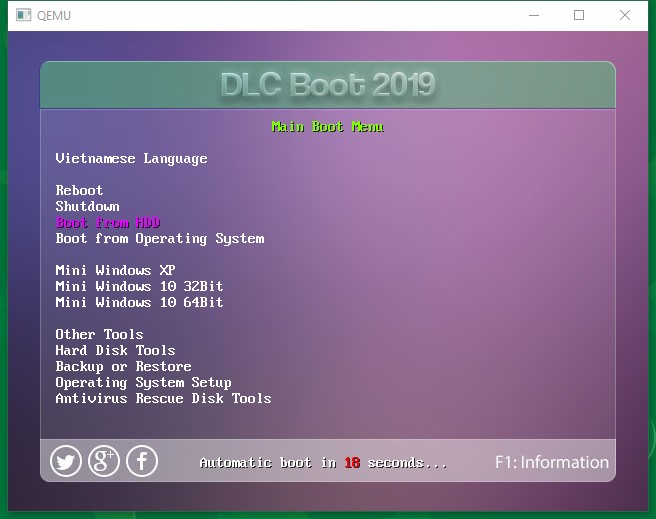Maximize the QEMU window
Screen dimensions: 656x519
pos(579,15)
